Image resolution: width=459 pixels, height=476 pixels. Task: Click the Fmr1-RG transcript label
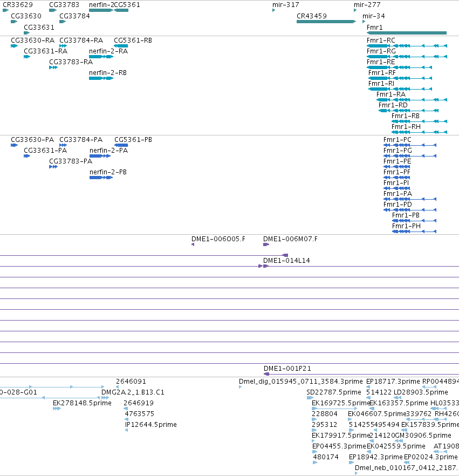tap(381, 51)
